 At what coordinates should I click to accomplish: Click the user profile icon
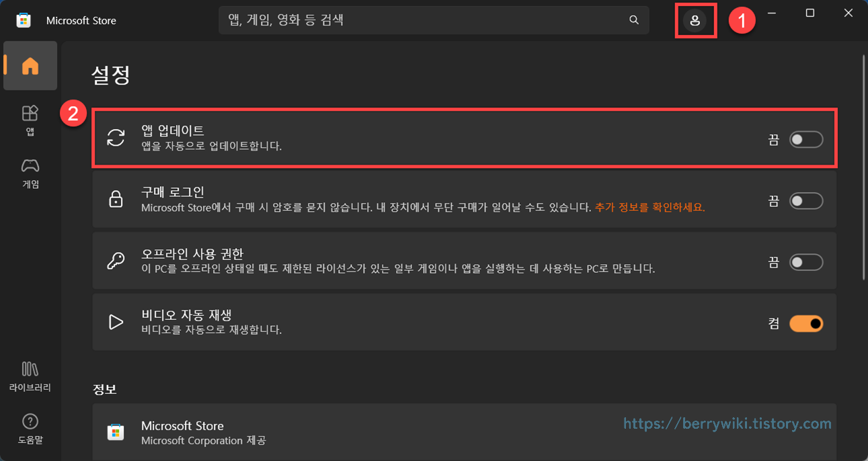point(696,20)
